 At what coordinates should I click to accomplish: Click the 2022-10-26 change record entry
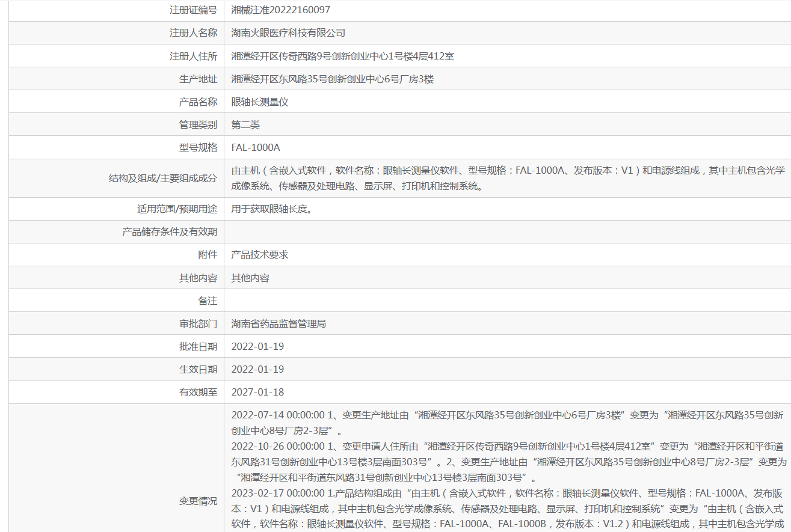click(509, 462)
